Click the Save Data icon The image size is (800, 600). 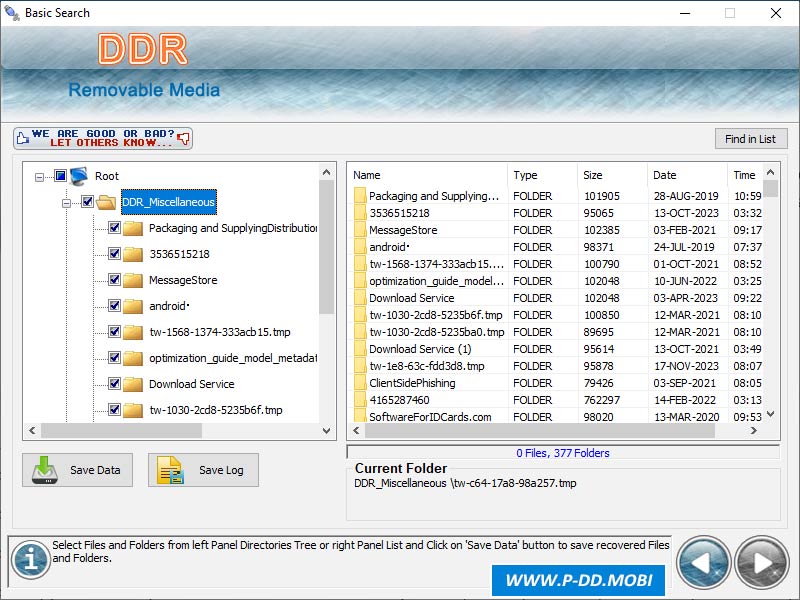click(46, 470)
